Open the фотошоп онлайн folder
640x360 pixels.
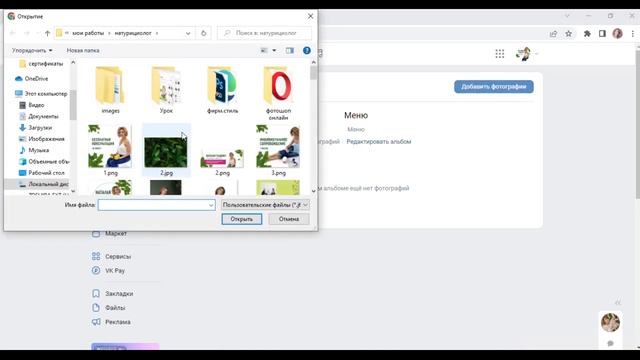click(x=278, y=93)
